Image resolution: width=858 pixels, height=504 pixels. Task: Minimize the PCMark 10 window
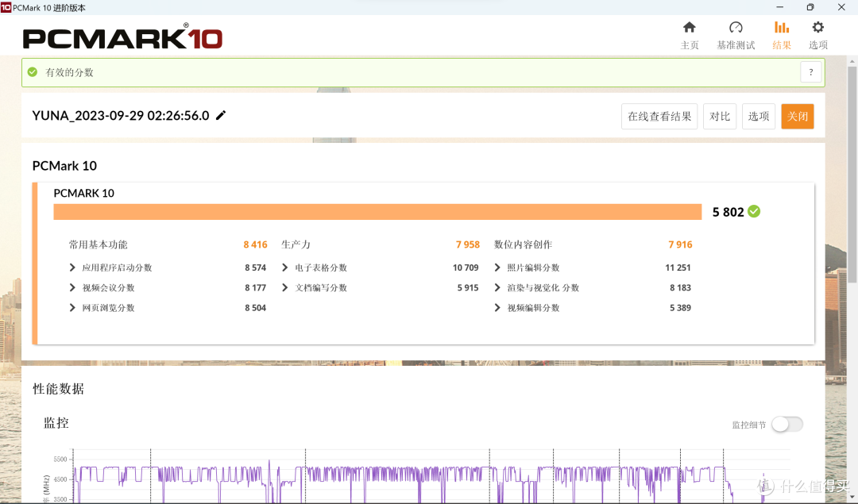(780, 7)
